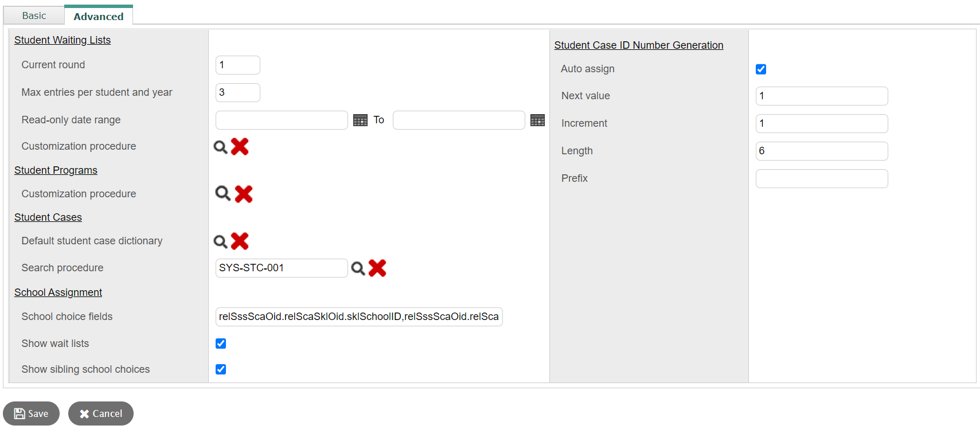Open calendar for read-only start date
The height and width of the screenshot is (437, 980).
[360, 120]
